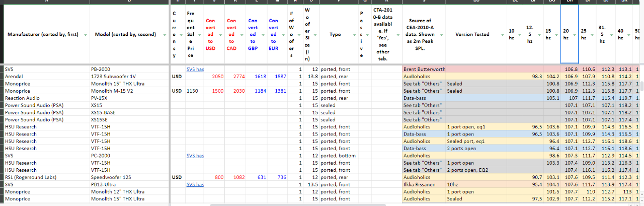Select the EUR price cell '736'
This screenshot has width=644, height=206.
click(278, 177)
